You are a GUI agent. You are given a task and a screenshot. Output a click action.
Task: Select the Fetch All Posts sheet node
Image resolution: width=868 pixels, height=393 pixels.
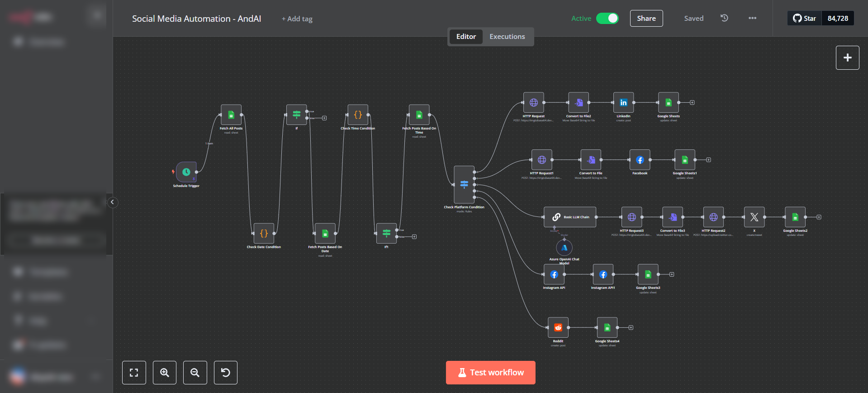(x=231, y=115)
